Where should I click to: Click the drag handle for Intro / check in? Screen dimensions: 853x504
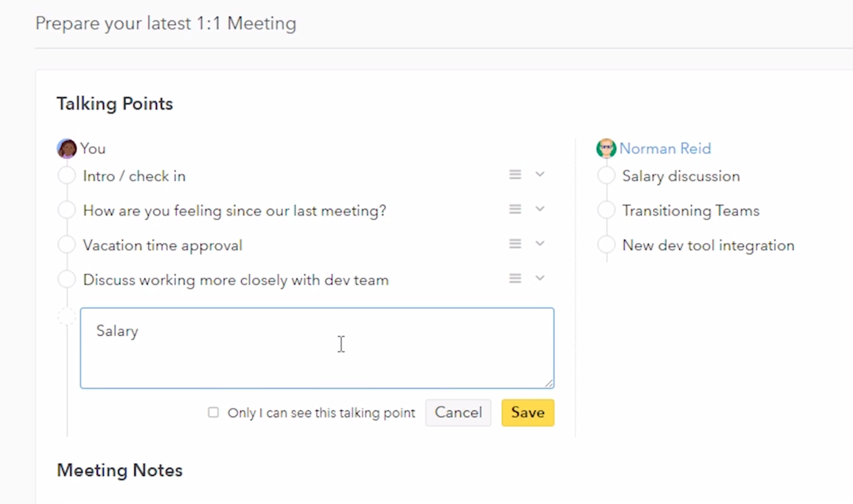[x=515, y=175]
